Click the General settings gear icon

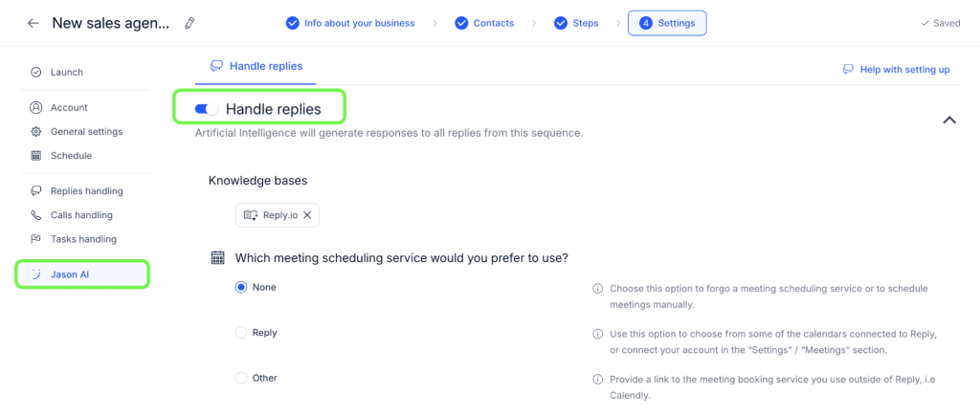click(36, 131)
